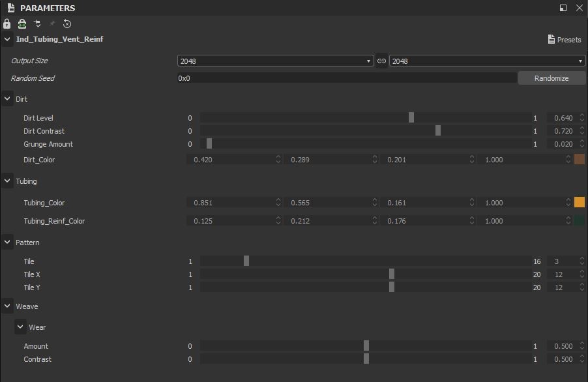
Task: Toggle the output size link chain icon
Action: [381, 61]
